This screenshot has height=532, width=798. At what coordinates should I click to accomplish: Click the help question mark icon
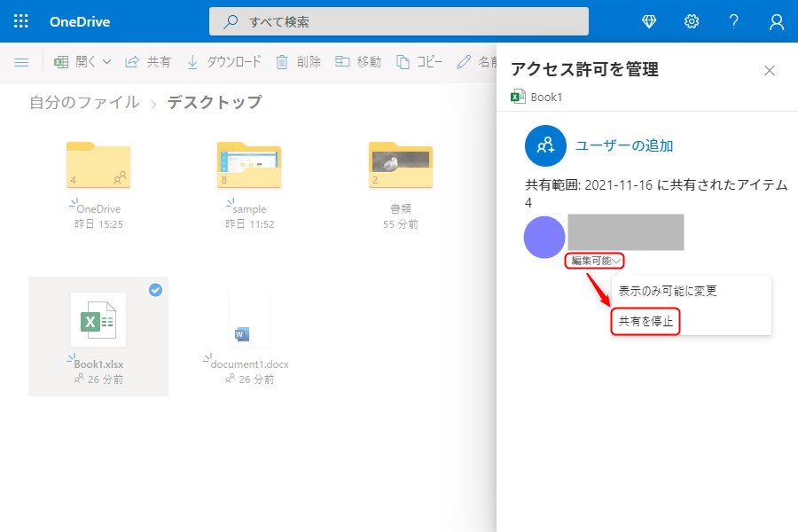coord(734,21)
